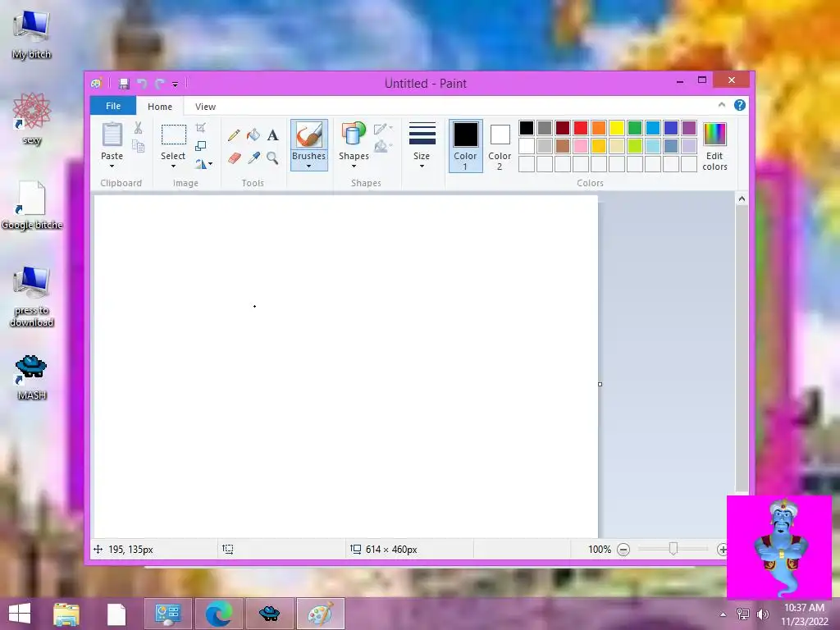Open Paint Help question mark icon

tap(740, 105)
